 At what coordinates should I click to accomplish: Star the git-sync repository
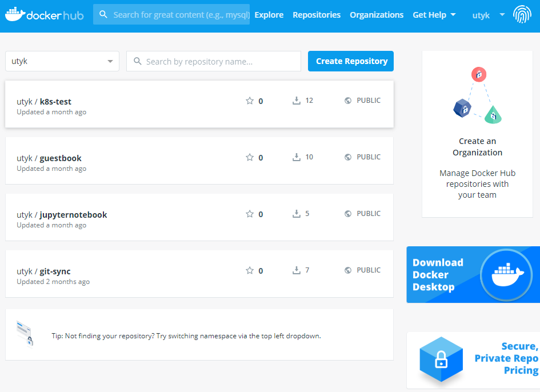pos(250,270)
